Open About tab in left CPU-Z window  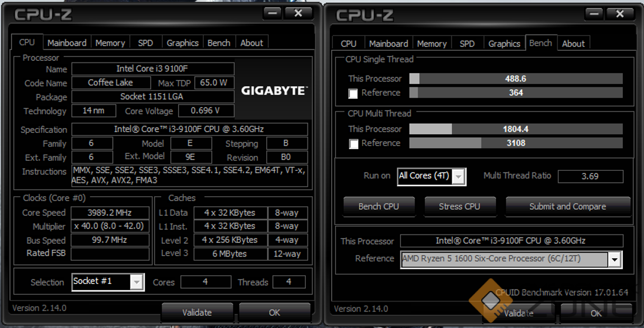pyautogui.click(x=251, y=43)
